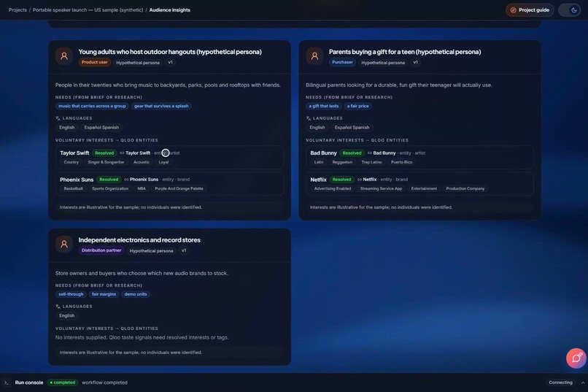Image resolution: width=588 pixels, height=392 pixels.
Task: Open the Run console label
Action: [x=29, y=383]
